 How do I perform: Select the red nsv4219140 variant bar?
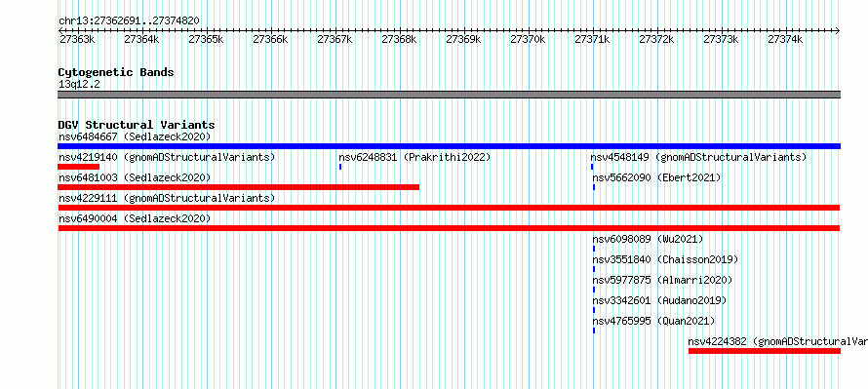pyautogui.click(x=79, y=167)
